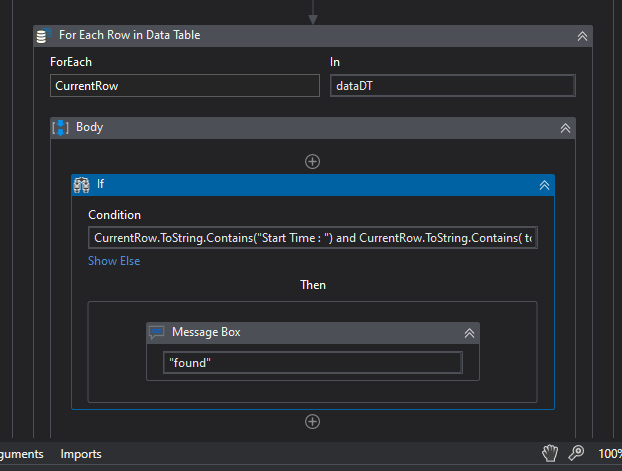Click the If activity icon
Image resolution: width=622 pixels, height=471 pixels.
[82, 184]
